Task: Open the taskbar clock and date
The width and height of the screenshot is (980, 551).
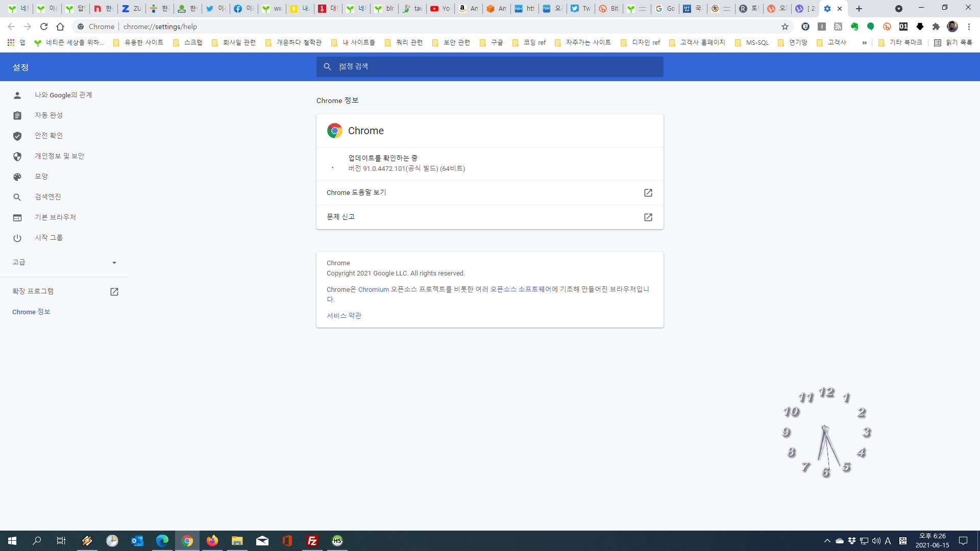Action: click(933, 541)
